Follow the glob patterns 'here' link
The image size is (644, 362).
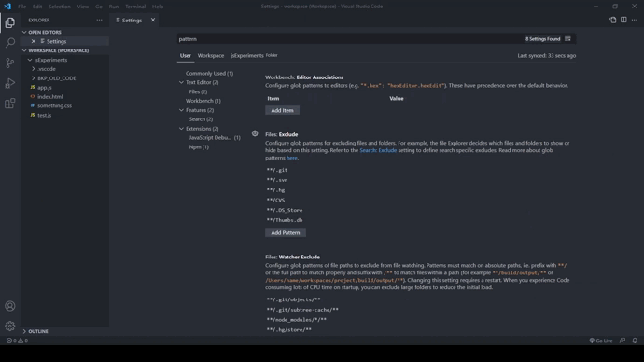[291, 158]
